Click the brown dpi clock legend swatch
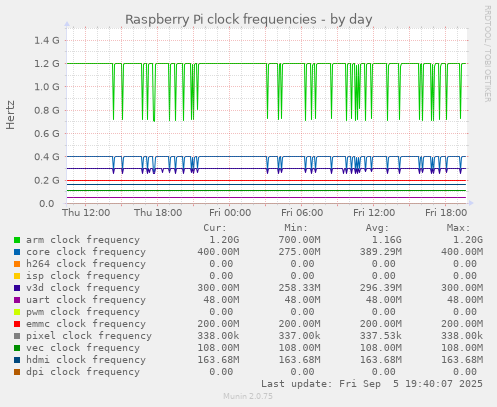The height and width of the screenshot is (407, 497). (17, 372)
